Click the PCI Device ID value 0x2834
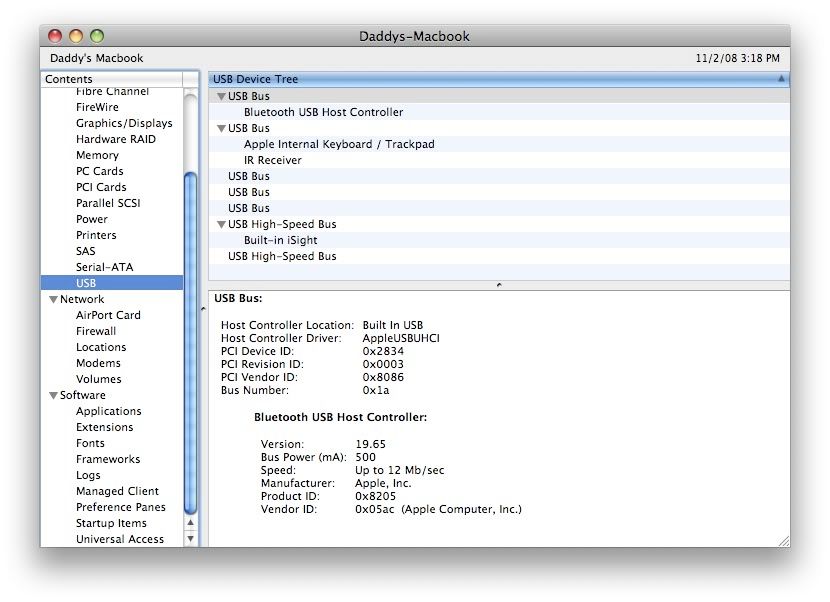 pos(383,351)
